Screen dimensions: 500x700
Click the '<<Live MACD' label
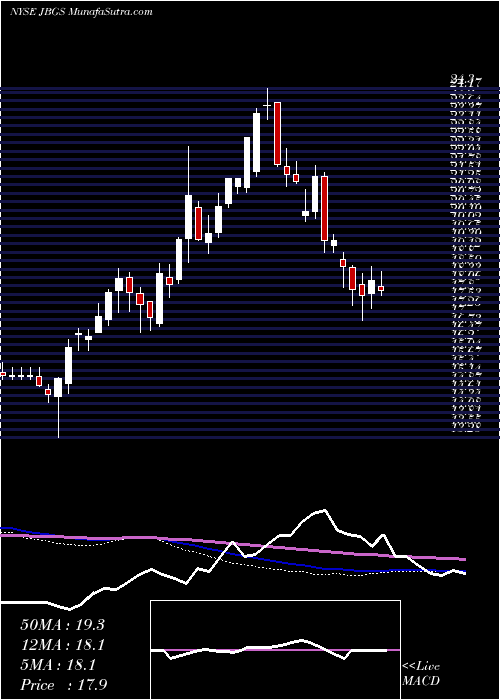pyautogui.click(x=421, y=674)
